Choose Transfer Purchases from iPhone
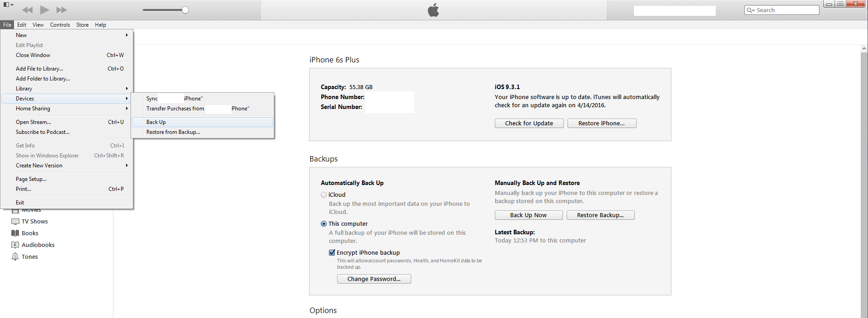This screenshot has width=868, height=318. (x=202, y=109)
